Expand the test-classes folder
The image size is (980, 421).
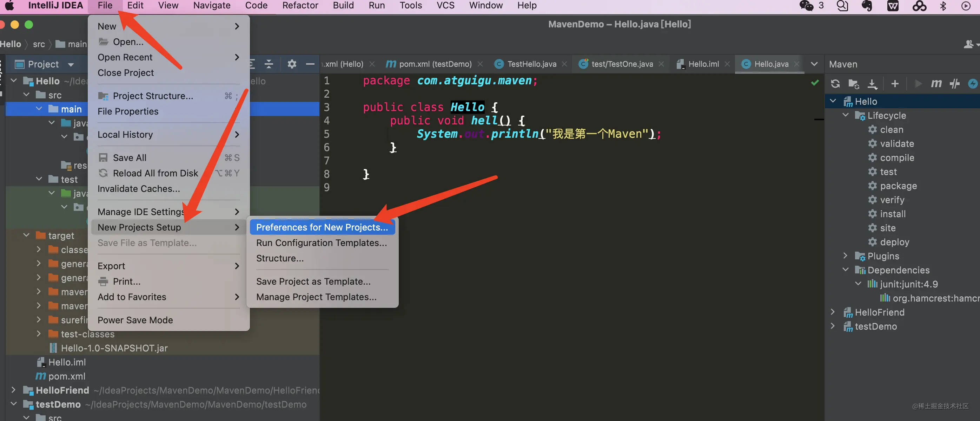[x=38, y=334]
